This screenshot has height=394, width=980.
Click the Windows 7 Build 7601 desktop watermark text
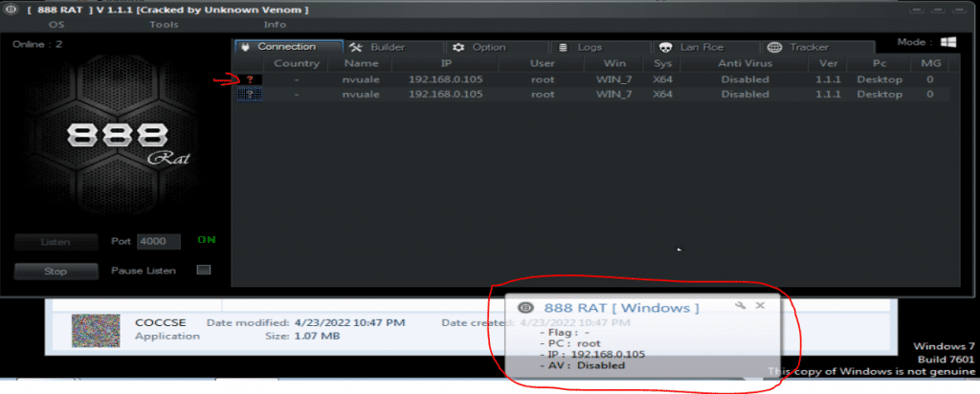tap(944, 353)
